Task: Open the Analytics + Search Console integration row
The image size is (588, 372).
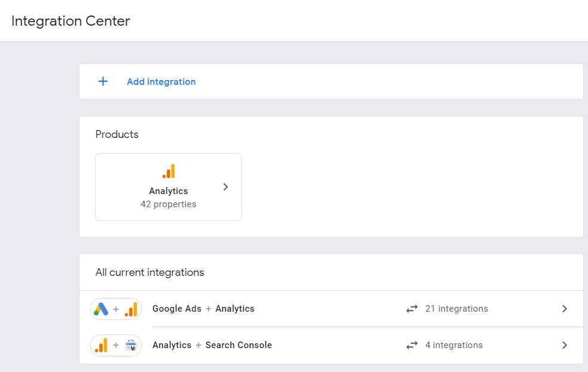Action: pos(212,345)
